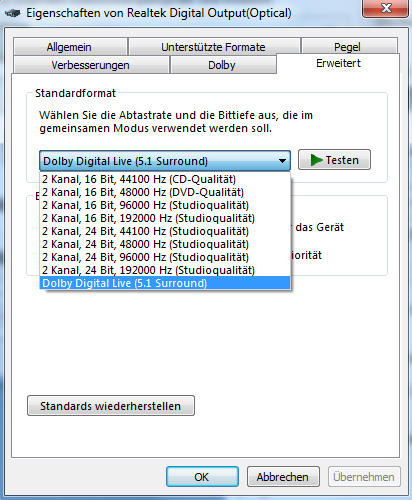The width and height of the screenshot is (412, 500).
Task: Collapse the Standardformat dropdown via its arrow
Action: coord(282,161)
